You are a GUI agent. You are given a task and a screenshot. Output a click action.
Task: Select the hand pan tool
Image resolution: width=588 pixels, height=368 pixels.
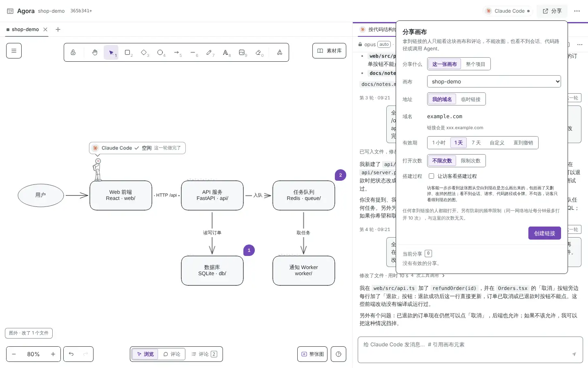[95, 52]
